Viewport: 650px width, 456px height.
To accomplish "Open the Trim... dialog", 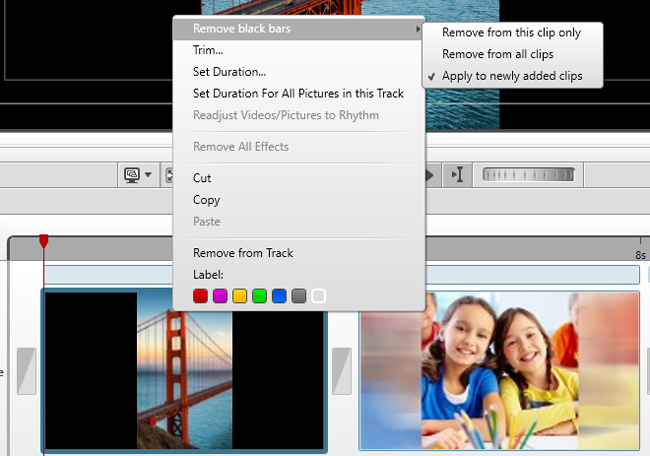I will pos(208,50).
